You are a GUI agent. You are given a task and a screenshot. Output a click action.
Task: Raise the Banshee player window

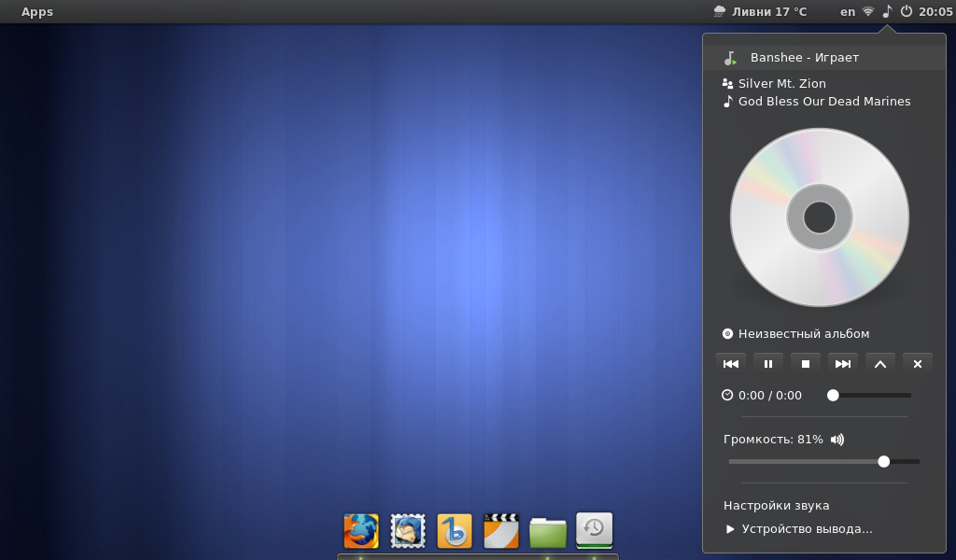click(880, 364)
